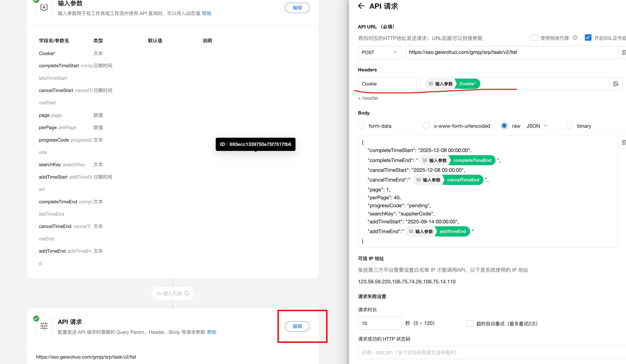Expand the JSON raw format dropdown
The image size is (626, 364).
click(537, 126)
